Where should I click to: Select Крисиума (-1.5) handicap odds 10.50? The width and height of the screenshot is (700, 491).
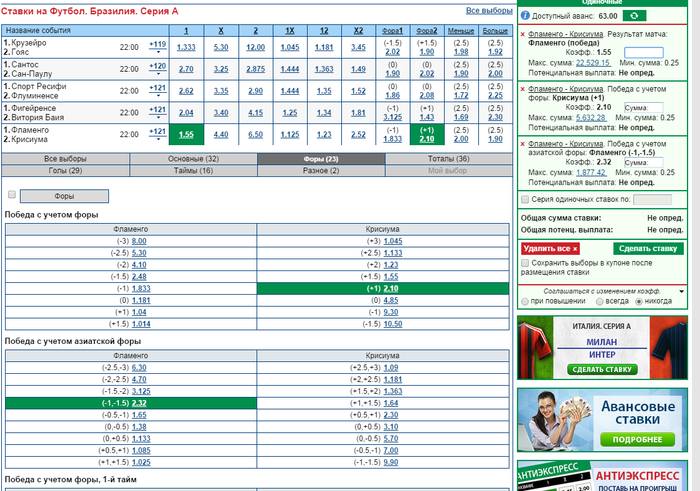click(393, 324)
